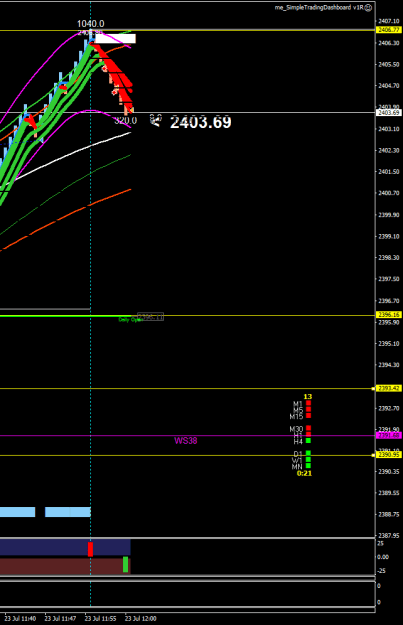Click the large 2403.69 price text

[x=201, y=122]
